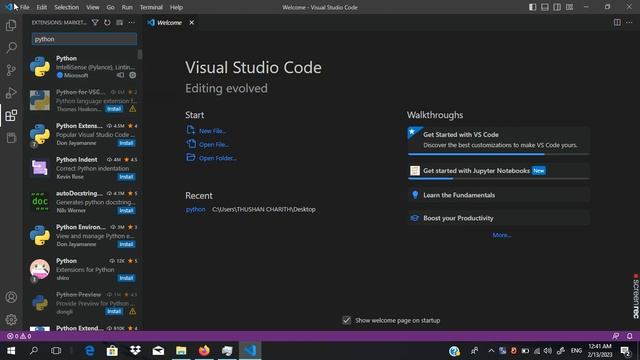The width and height of the screenshot is (640, 360).
Task: Clear extensions search results icon
Action: 119,22
